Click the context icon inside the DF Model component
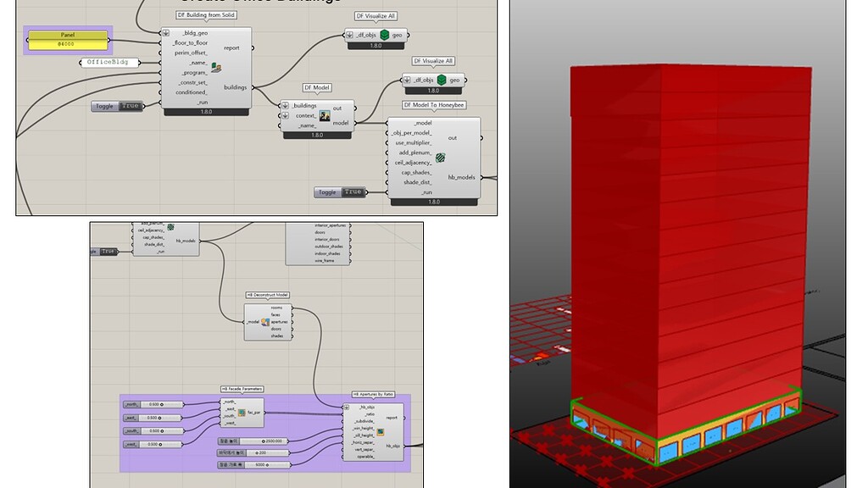This screenshot has height=488, width=868. 324,116
